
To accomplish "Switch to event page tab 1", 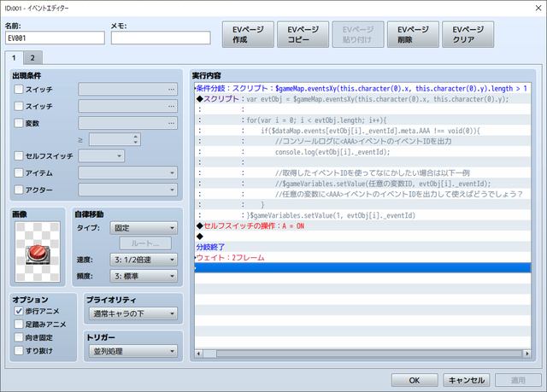I will point(14,58).
